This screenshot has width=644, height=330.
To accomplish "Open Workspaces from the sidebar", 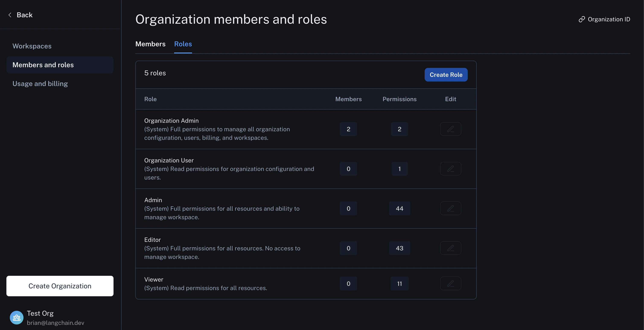I will pos(32,46).
